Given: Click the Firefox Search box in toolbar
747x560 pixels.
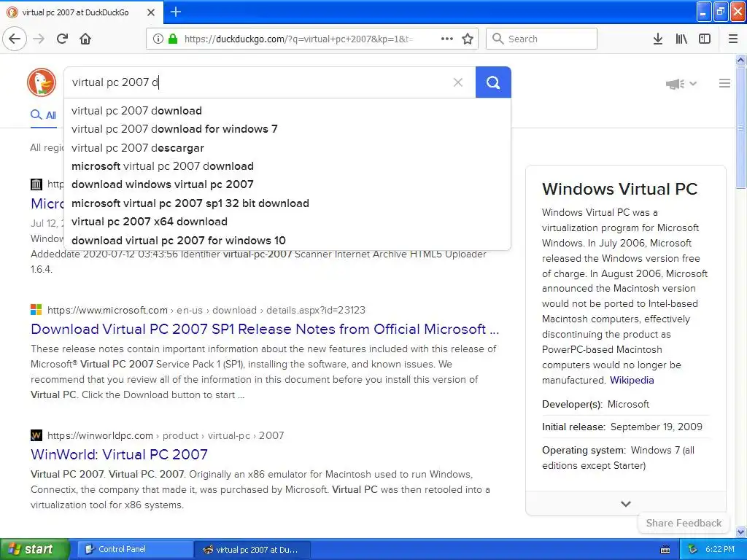Looking at the screenshot, I should pos(542,39).
